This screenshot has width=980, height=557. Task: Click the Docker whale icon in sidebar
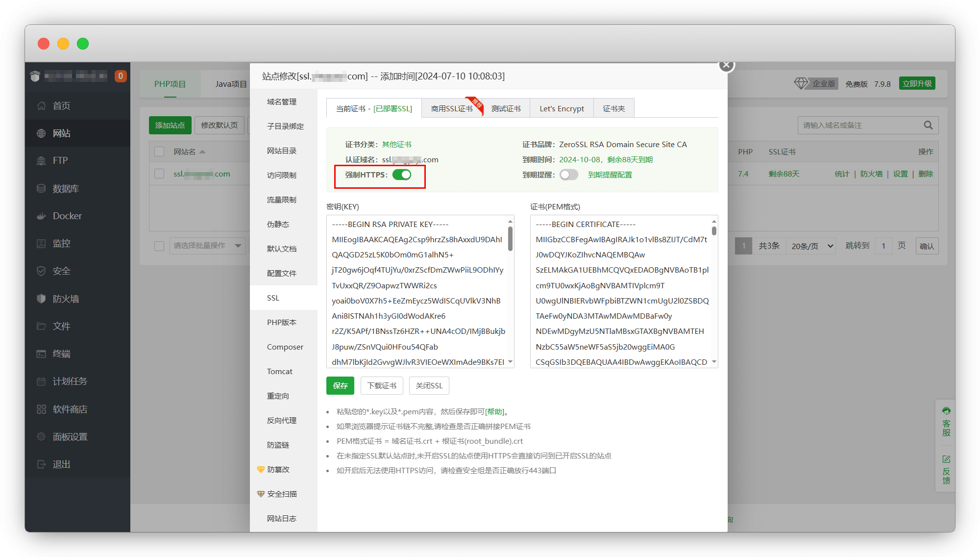click(x=41, y=216)
